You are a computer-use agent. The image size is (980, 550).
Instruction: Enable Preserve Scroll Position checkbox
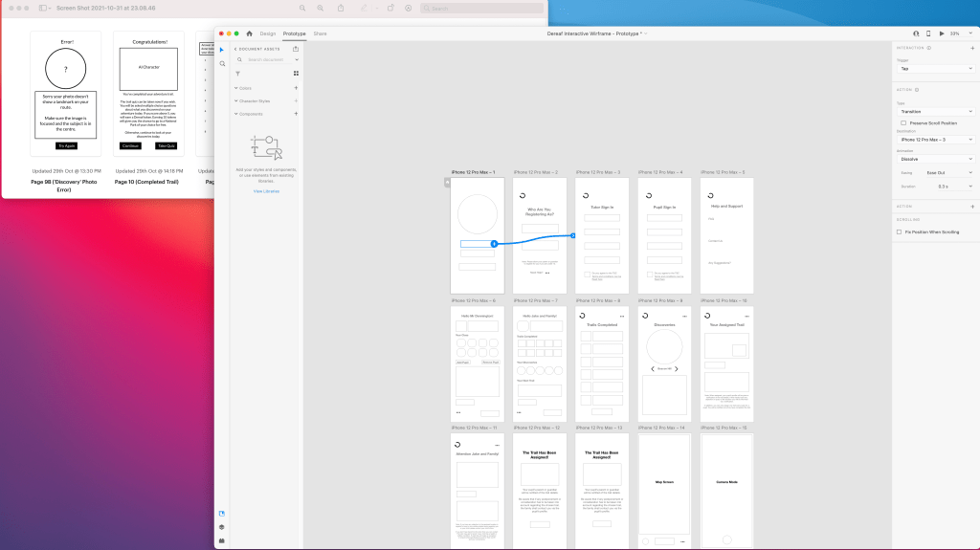coord(904,123)
